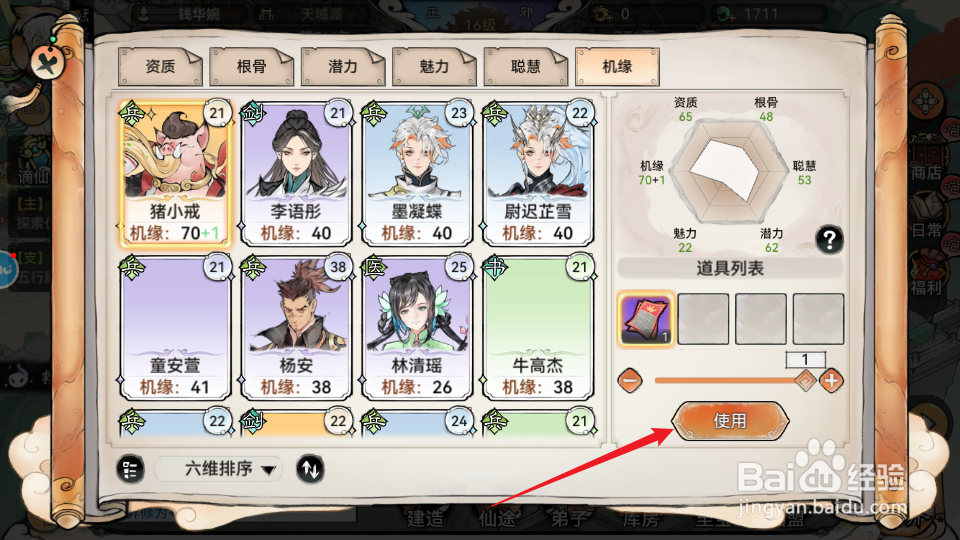
Task: Choose the 李语彤 disciple card
Action: (x=296, y=173)
